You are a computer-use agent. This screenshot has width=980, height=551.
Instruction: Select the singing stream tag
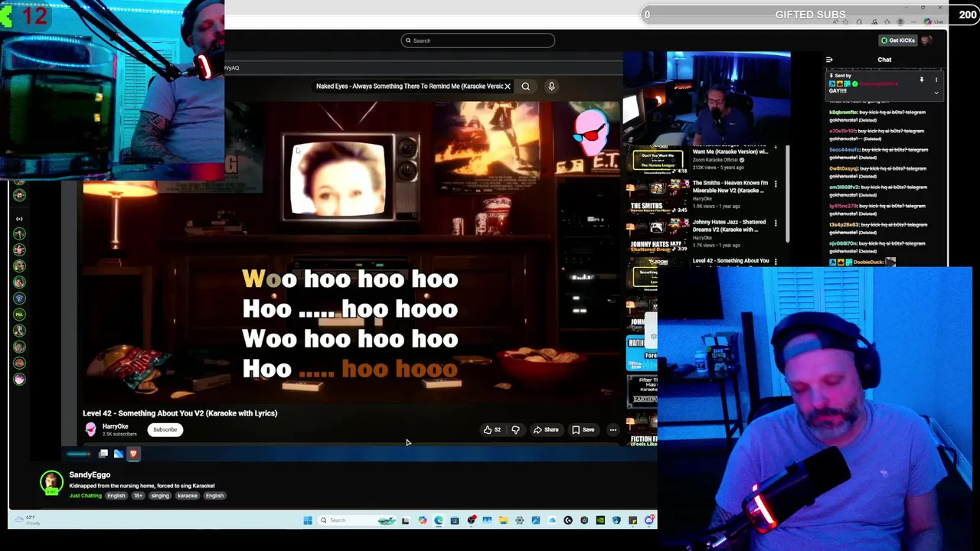coord(159,496)
